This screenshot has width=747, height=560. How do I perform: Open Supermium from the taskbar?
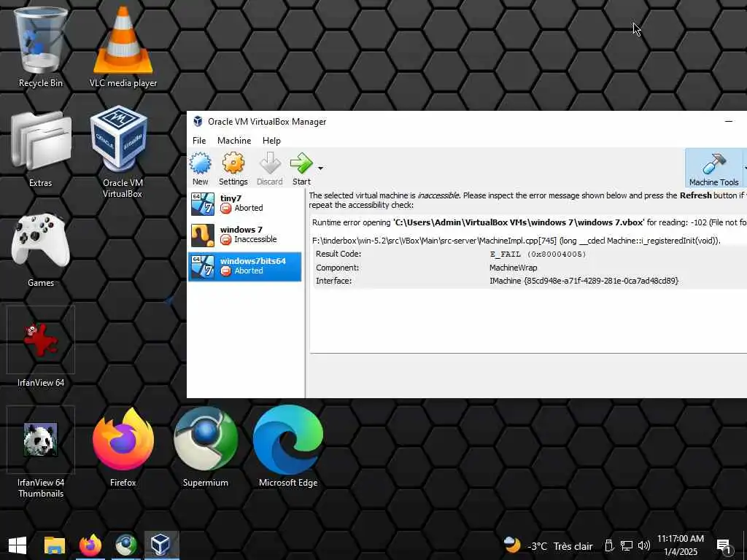click(x=125, y=545)
